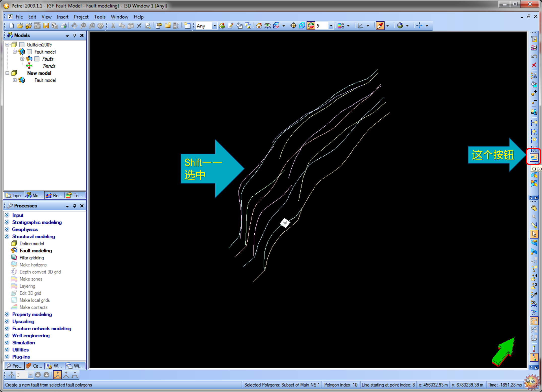The width and height of the screenshot is (542, 392).
Task: Click the Open project folder icon
Action: (x=20, y=26)
